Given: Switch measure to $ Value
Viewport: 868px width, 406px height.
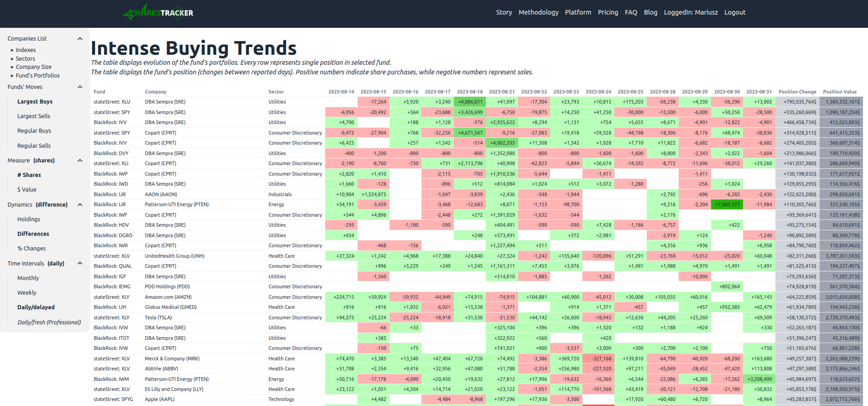Looking at the screenshot, I should 27,190.
